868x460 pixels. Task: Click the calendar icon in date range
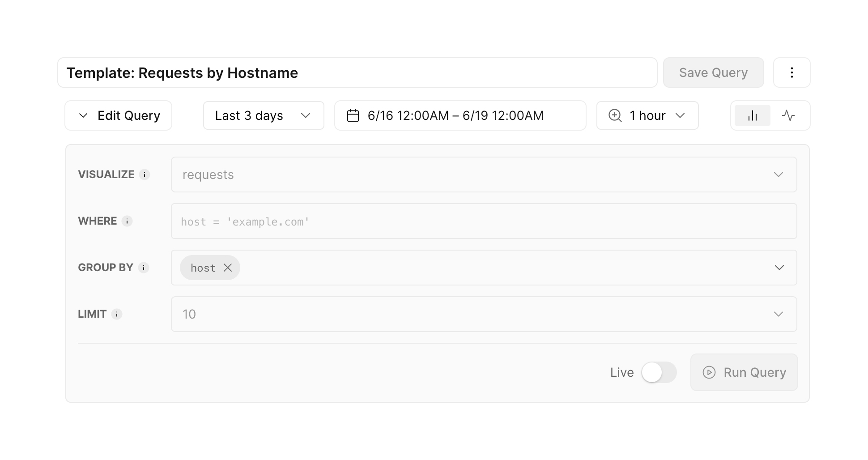coord(353,116)
